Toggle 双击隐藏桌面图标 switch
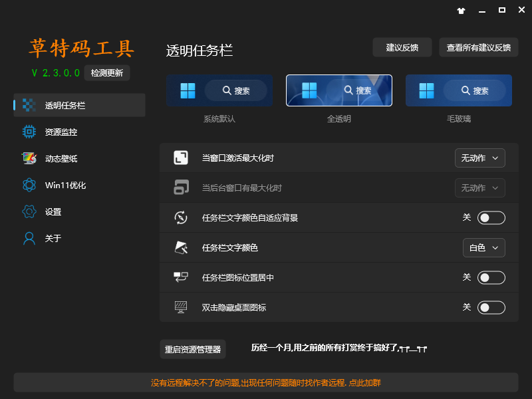The height and width of the screenshot is (399, 532). [x=491, y=308]
